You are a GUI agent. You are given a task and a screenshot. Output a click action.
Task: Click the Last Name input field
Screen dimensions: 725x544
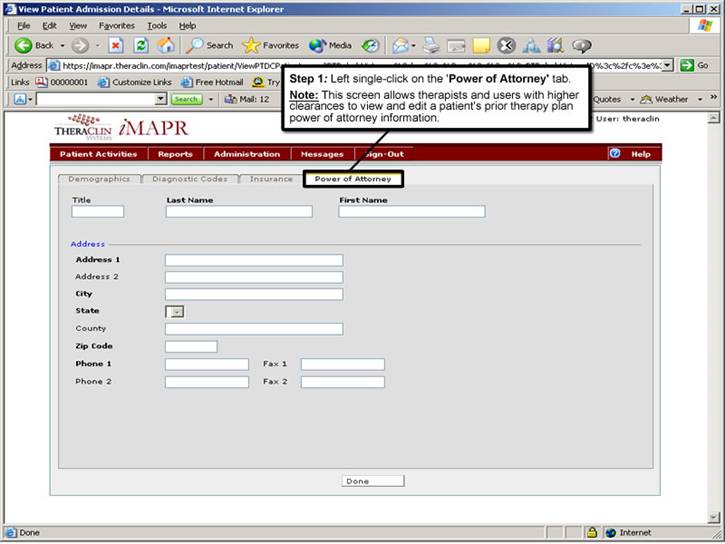239,211
